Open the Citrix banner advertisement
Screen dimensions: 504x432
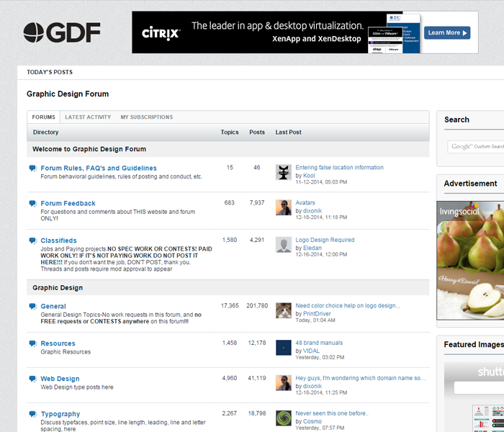pyautogui.click(x=305, y=32)
